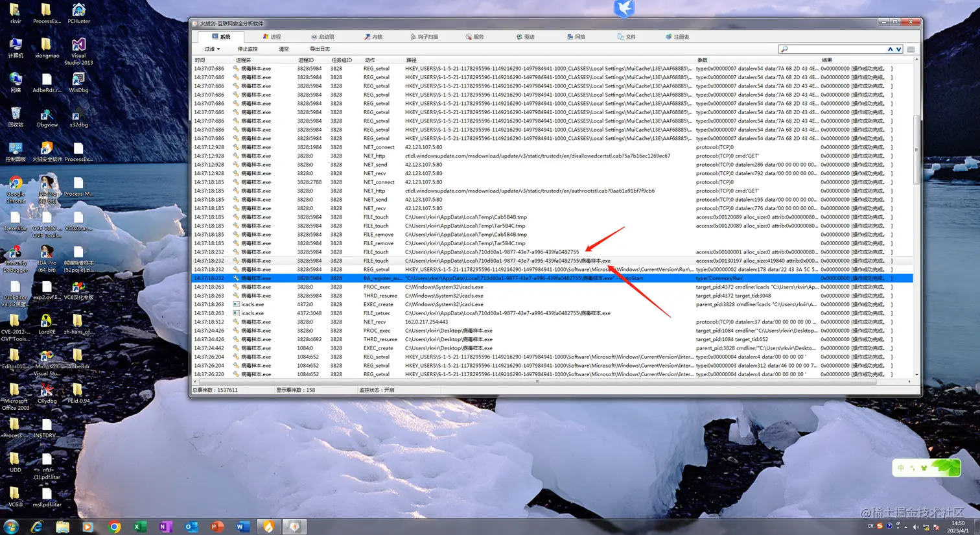The width and height of the screenshot is (980, 535).
Task: Select the FILE_remove Tar5B4C.tmp row
Action: tap(553, 243)
